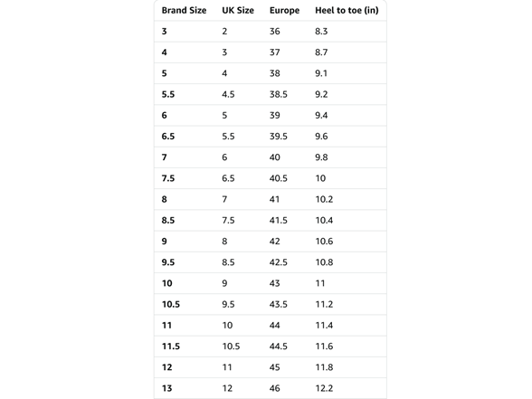Click Europe size 41 cell
Image resolution: width=532 pixels, height=399 pixels.
click(x=274, y=199)
